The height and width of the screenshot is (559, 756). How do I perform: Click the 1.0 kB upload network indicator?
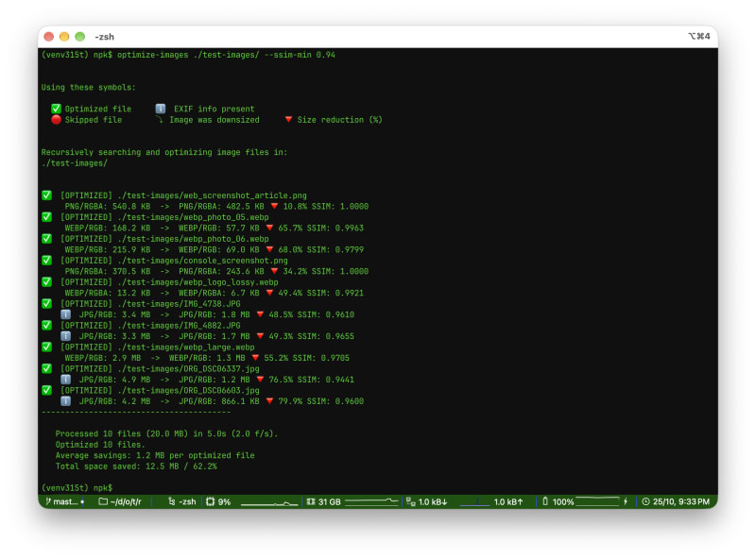coord(508,501)
